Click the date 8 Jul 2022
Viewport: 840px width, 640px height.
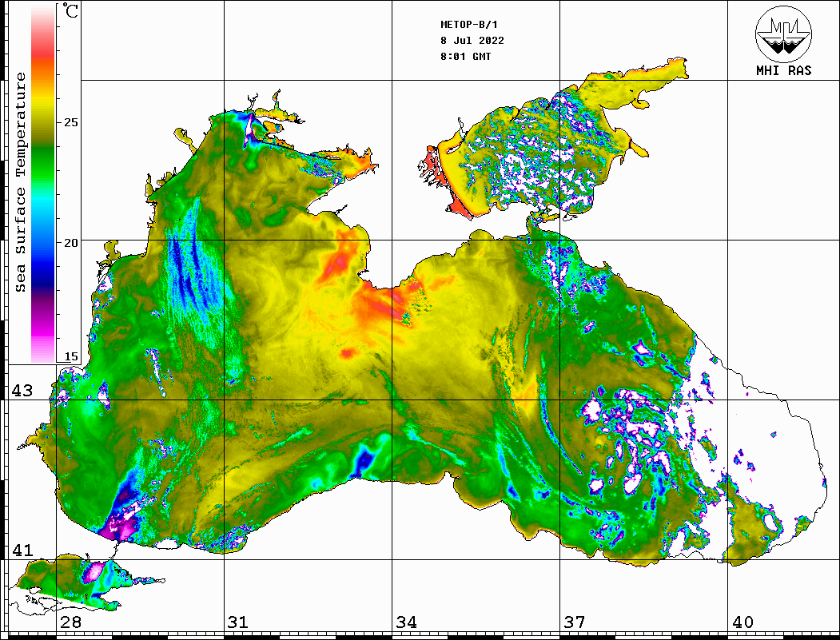tap(472, 41)
